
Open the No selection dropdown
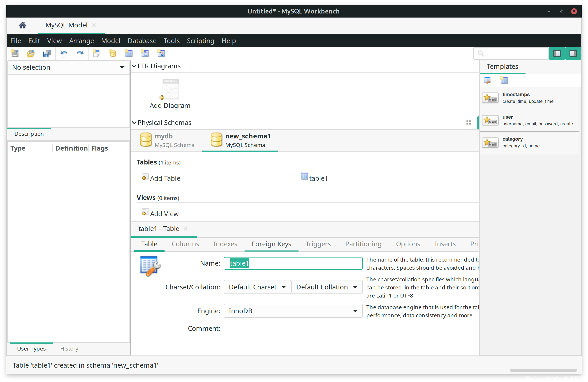[68, 67]
